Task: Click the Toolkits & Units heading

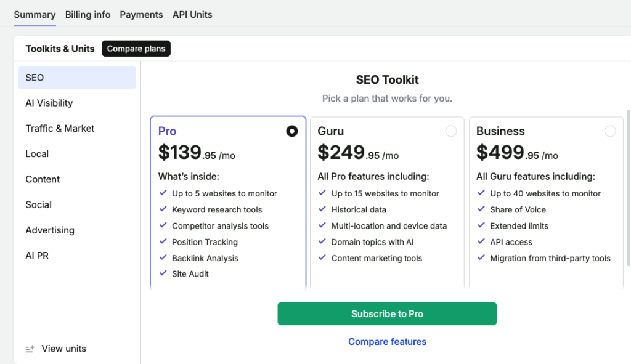Action: pyautogui.click(x=60, y=49)
